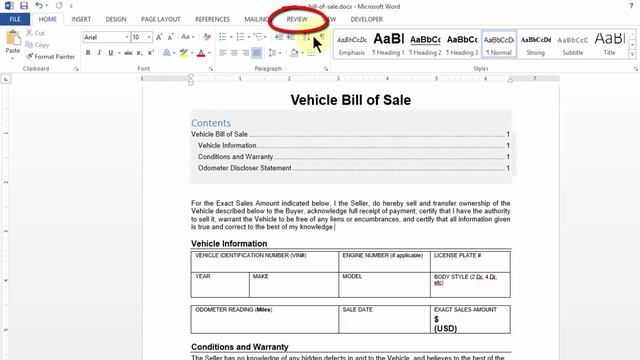Center the paragraph text
The height and width of the screenshot is (360, 640).
234,53
